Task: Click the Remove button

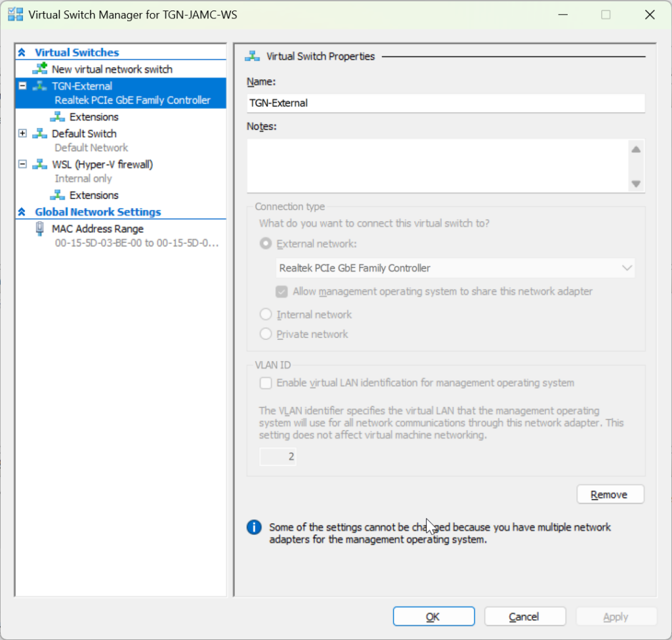Action: 610,494
